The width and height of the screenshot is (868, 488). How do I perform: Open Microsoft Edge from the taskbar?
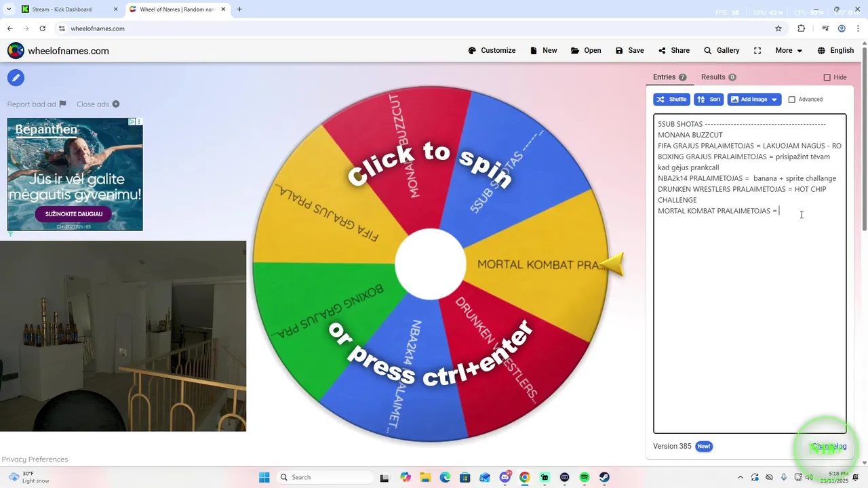click(445, 477)
